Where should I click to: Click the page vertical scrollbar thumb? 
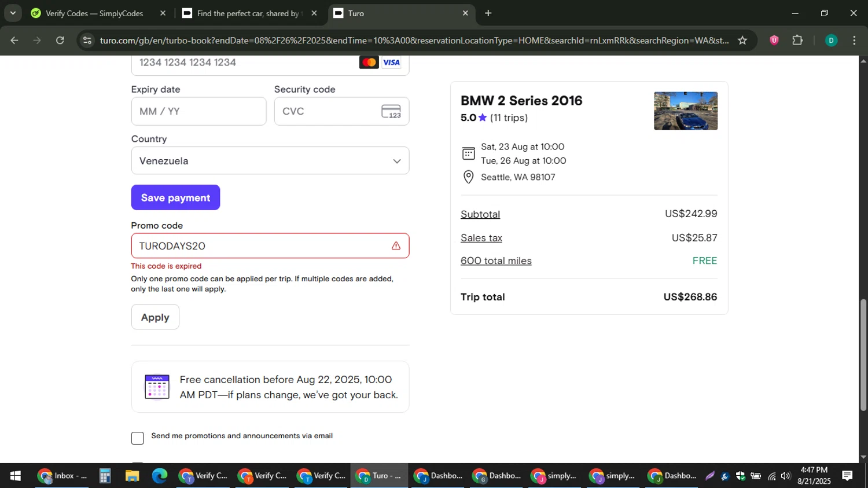coord(863,355)
